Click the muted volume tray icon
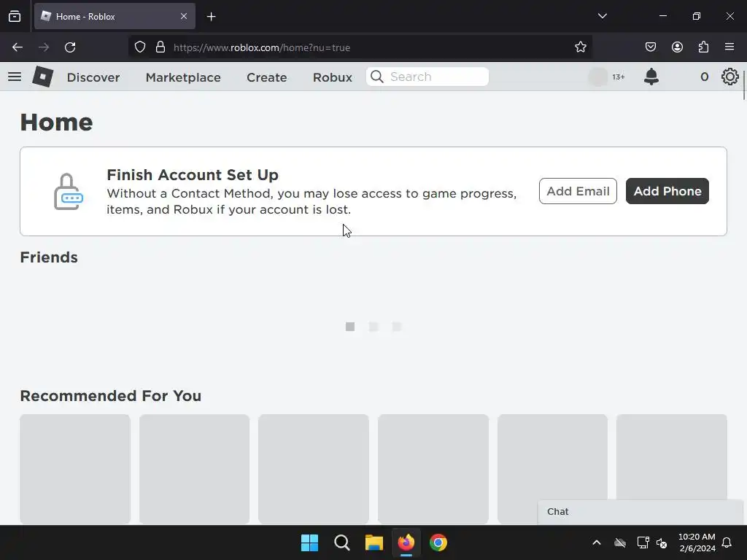 (662, 542)
